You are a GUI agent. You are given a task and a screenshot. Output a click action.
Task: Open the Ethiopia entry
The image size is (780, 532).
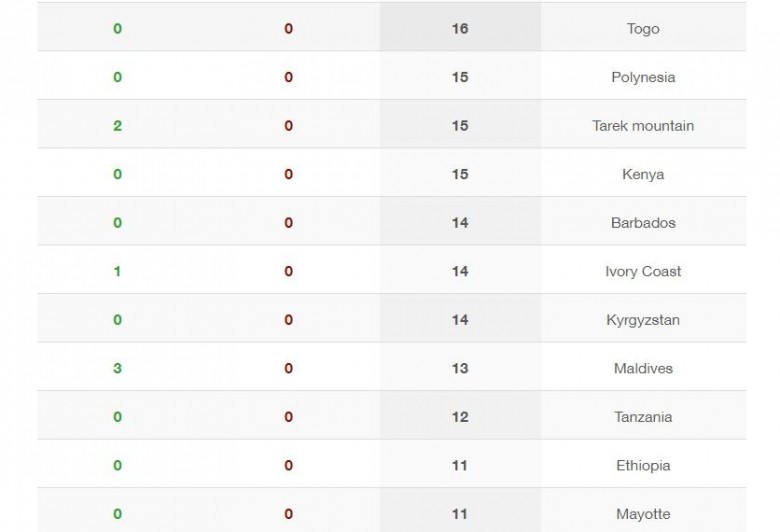(643, 465)
